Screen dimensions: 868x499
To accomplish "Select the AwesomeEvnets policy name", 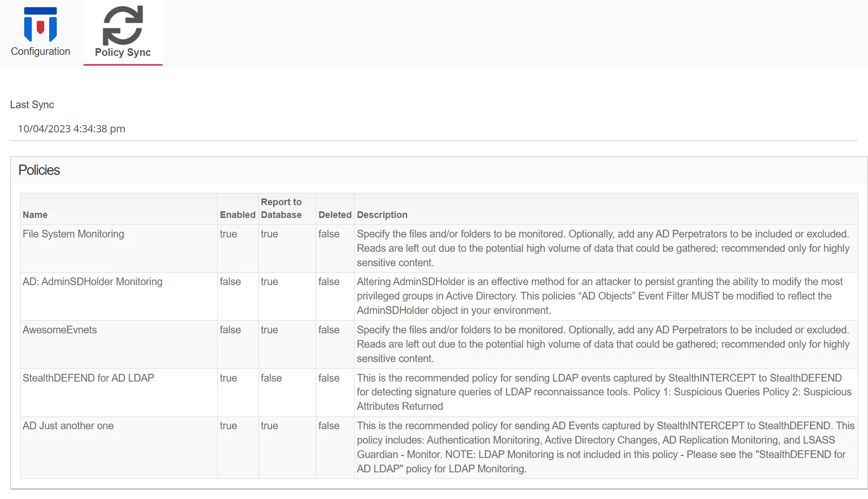I will [59, 330].
